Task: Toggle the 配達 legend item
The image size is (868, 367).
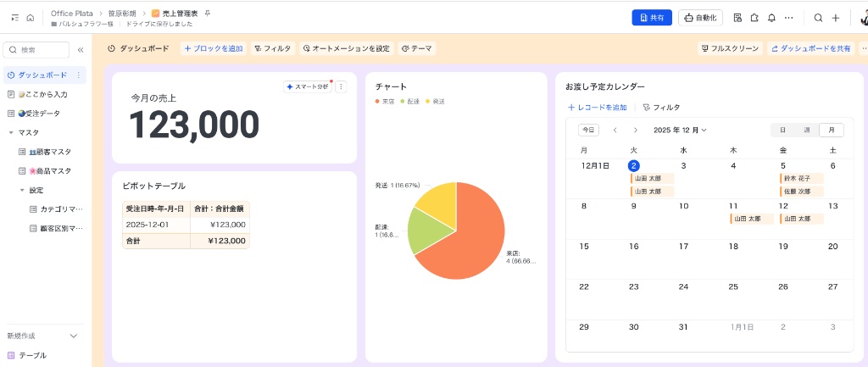Action: (410, 102)
